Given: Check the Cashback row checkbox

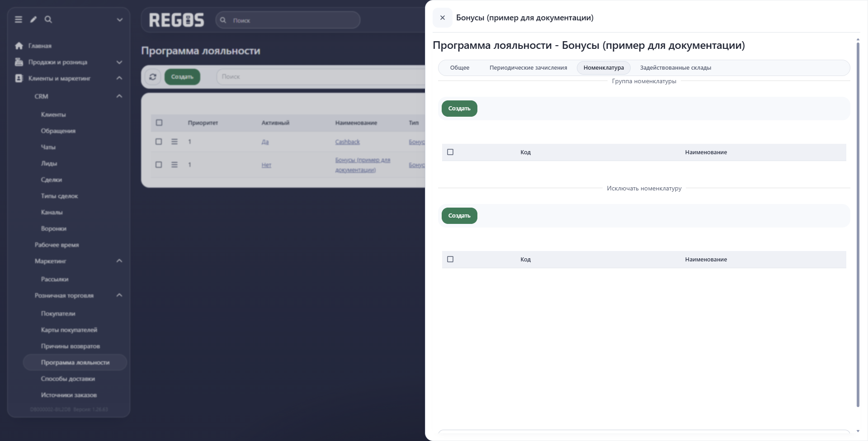Looking at the screenshot, I should click(159, 142).
